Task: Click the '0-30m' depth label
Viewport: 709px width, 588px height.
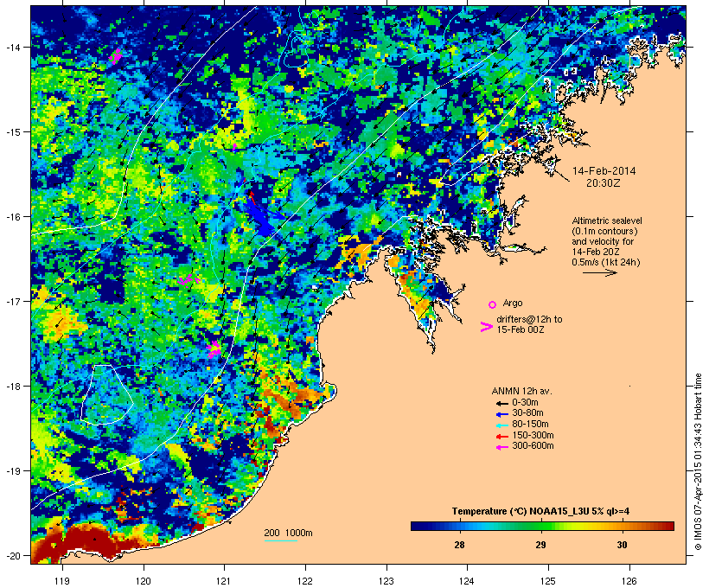Action: pyautogui.click(x=525, y=403)
